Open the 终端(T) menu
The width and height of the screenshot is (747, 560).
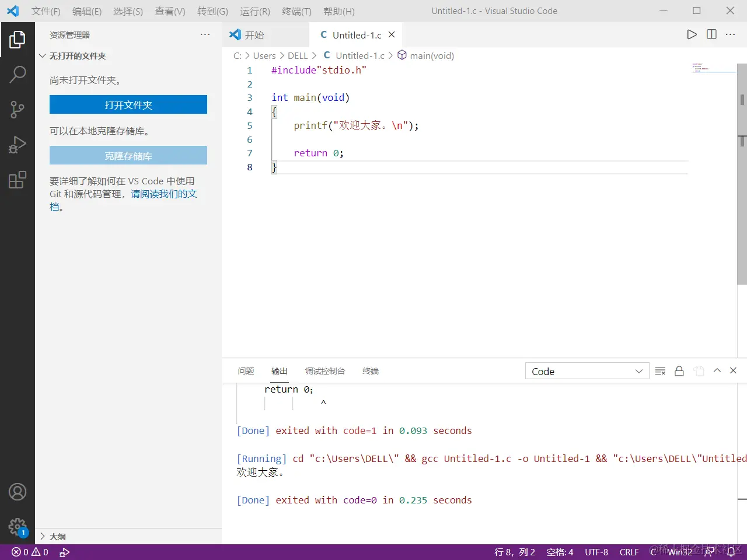click(x=296, y=11)
